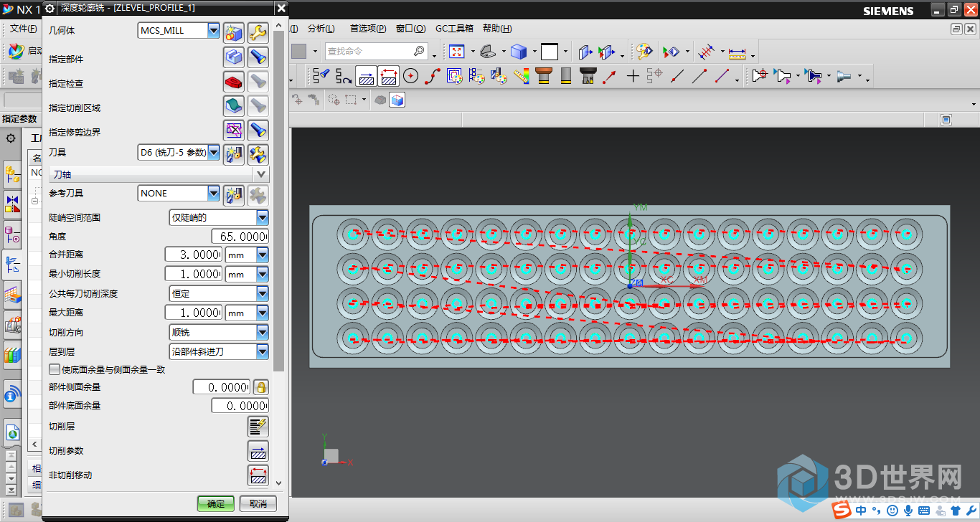Image resolution: width=980 pixels, height=522 pixels.
Task: Open the 帮助(H) menu
Action: coord(497,29)
